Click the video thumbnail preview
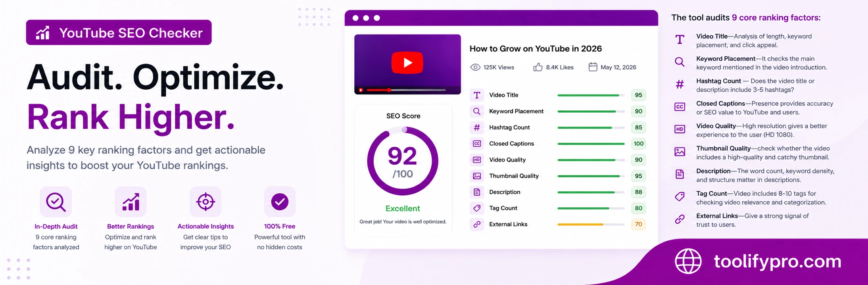868x285 pixels. pos(407,64)
